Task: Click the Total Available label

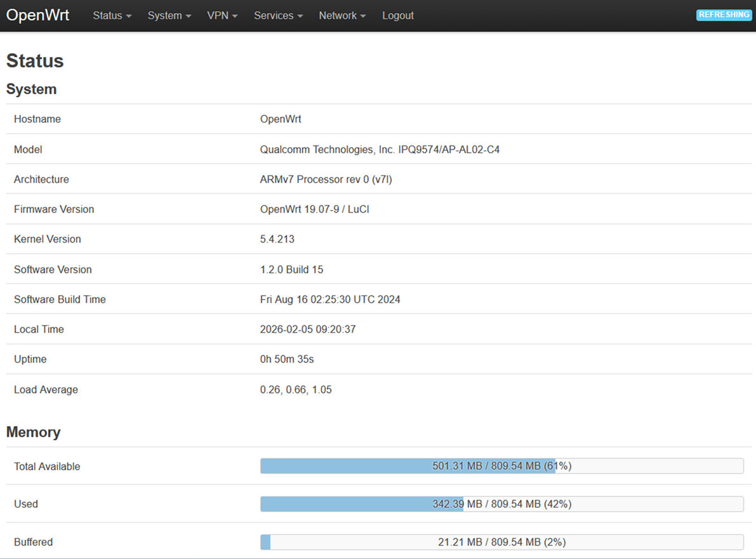Action: 47,466
